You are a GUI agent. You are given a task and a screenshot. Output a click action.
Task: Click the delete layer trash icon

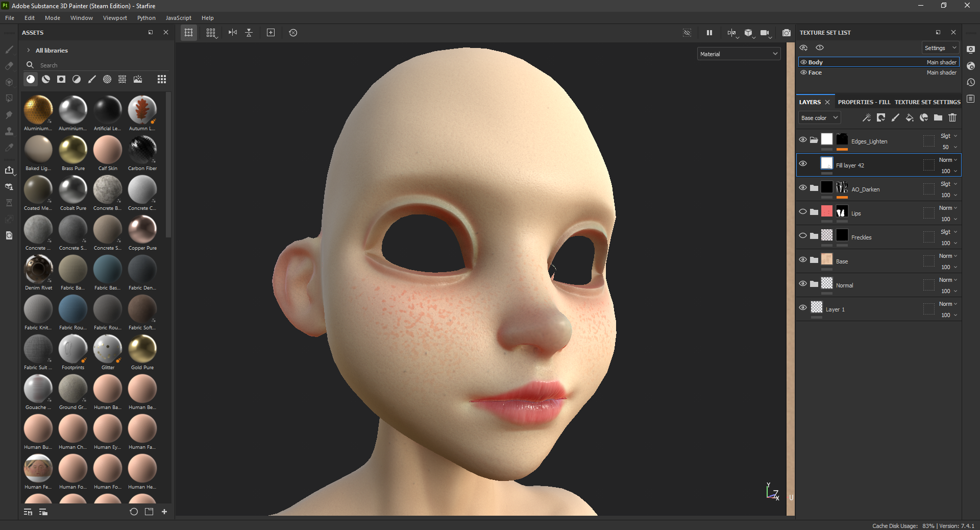point(952,118)
